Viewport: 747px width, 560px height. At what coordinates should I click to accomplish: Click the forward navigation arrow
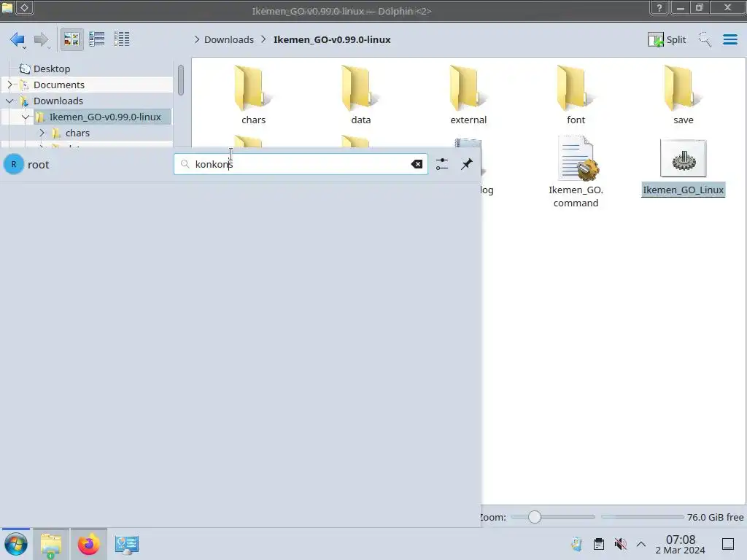click(x=42, y=39)
